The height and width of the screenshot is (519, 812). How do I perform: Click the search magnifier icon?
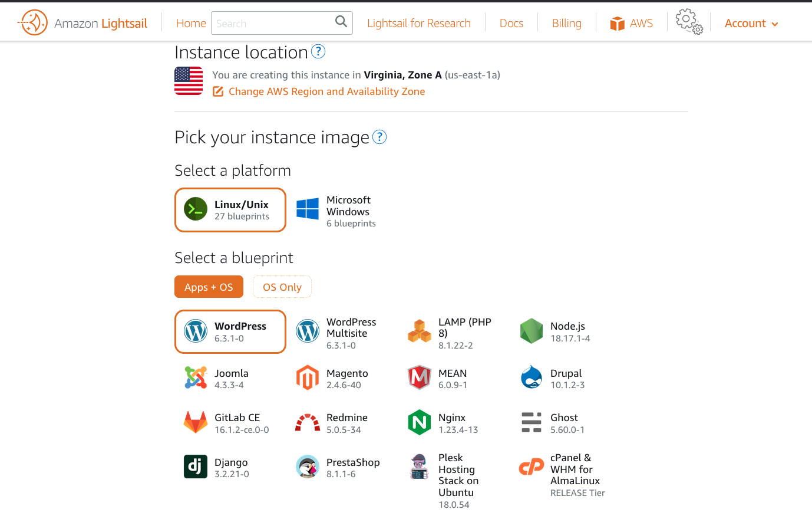point(341,22)
